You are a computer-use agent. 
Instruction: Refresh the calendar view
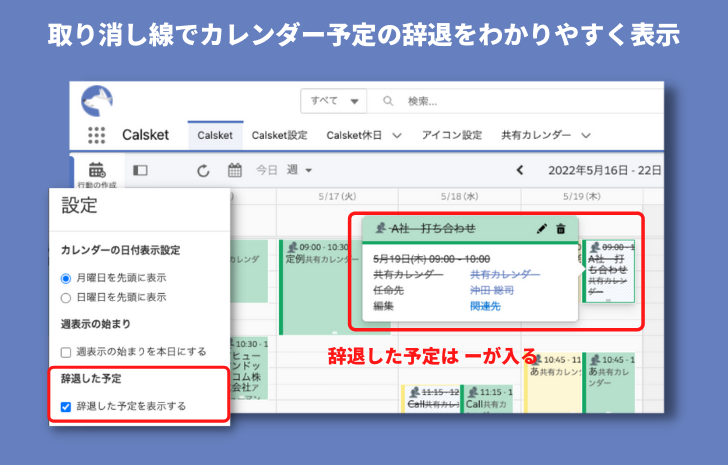(x=203, y=171)
